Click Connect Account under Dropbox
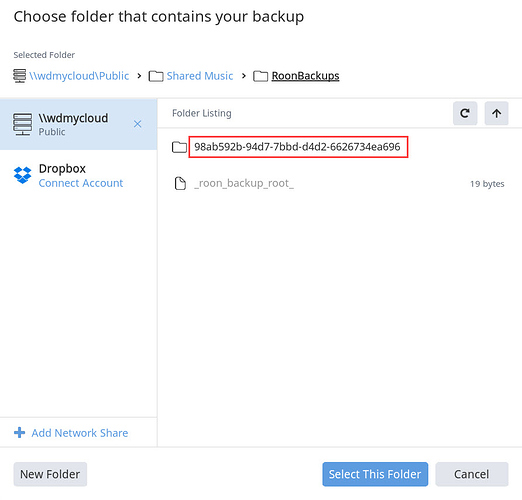Viewport: 522px width, 500px height. [81, 183]
